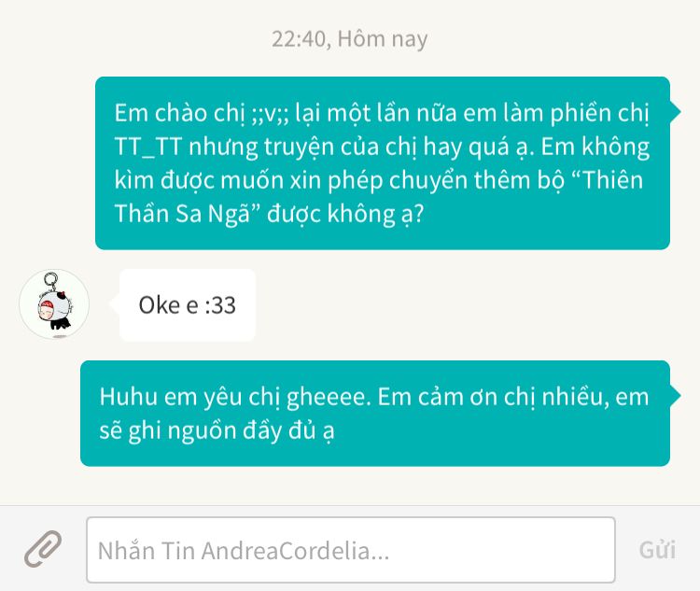This screenshot has height=591, width=700.
Task: Click the paperclip attachment icon
Action: (43, 549)
